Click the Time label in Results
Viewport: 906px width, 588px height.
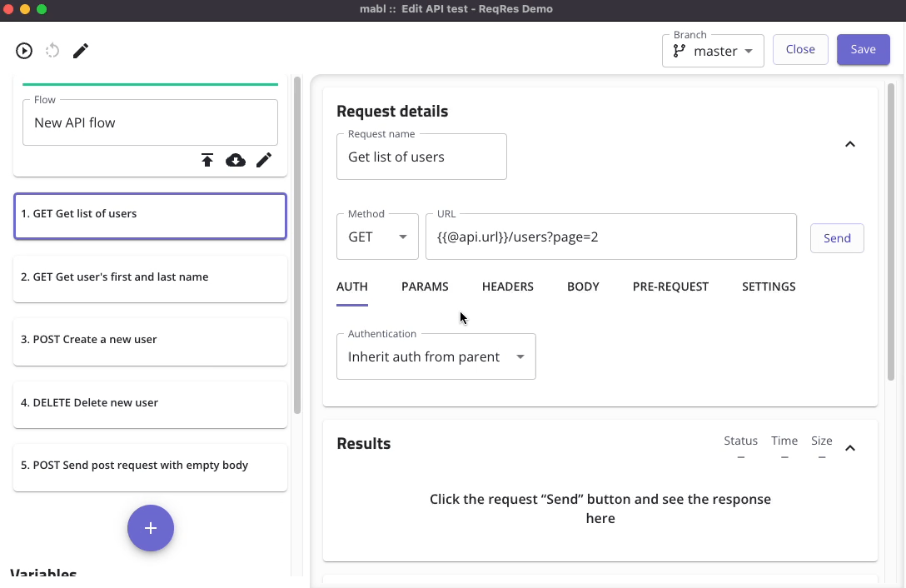point(784,441)
